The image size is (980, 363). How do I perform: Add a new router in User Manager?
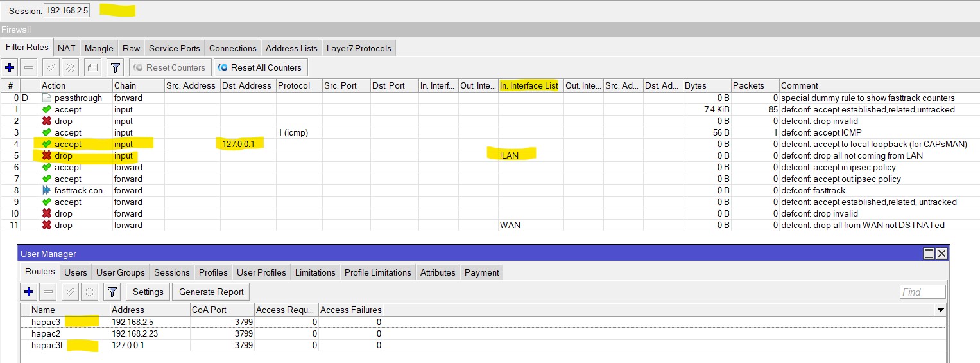tap(29, 292)
